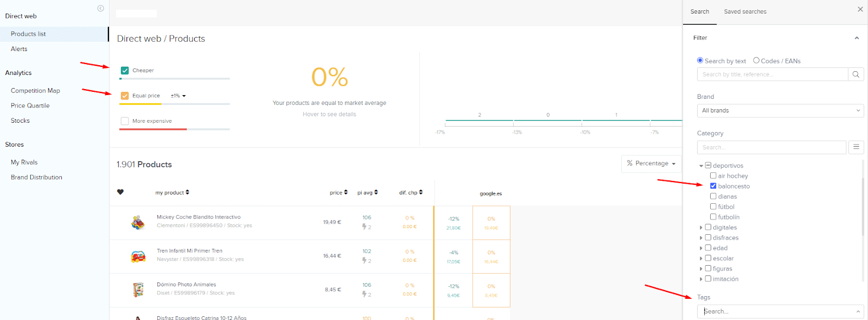Sort by pi avg column arrows
868x320 pixels.
(376, 192)
